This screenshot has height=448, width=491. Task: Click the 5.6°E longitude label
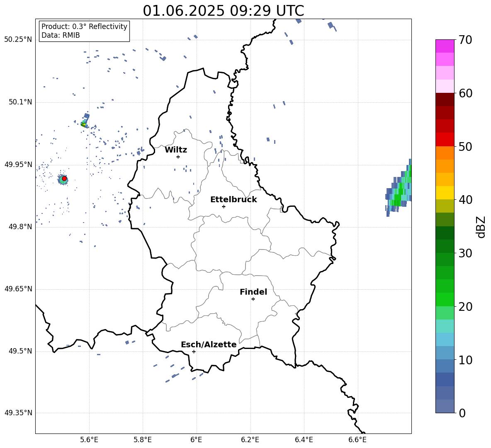click(x=89, y=440)
